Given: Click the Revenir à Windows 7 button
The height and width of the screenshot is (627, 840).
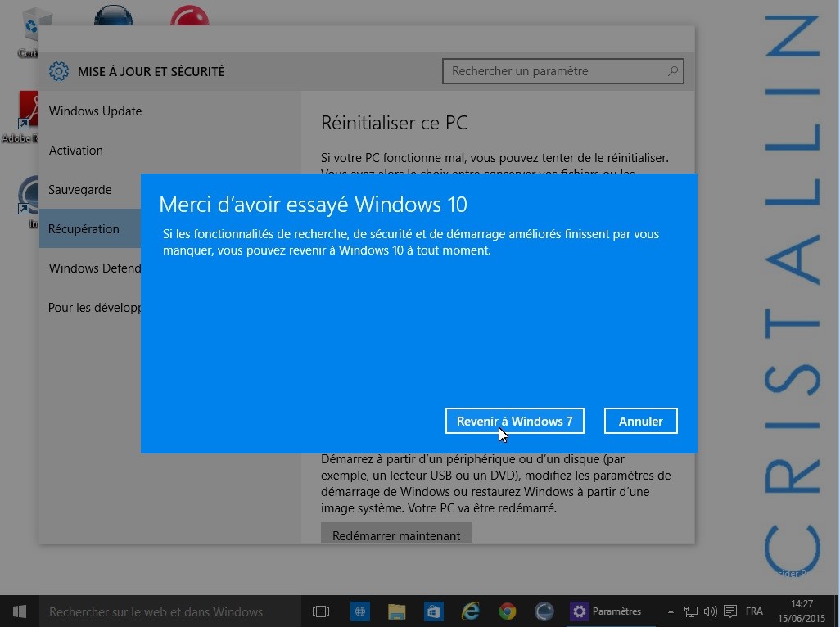Looking at the screenshot, I should coord(514,421).
